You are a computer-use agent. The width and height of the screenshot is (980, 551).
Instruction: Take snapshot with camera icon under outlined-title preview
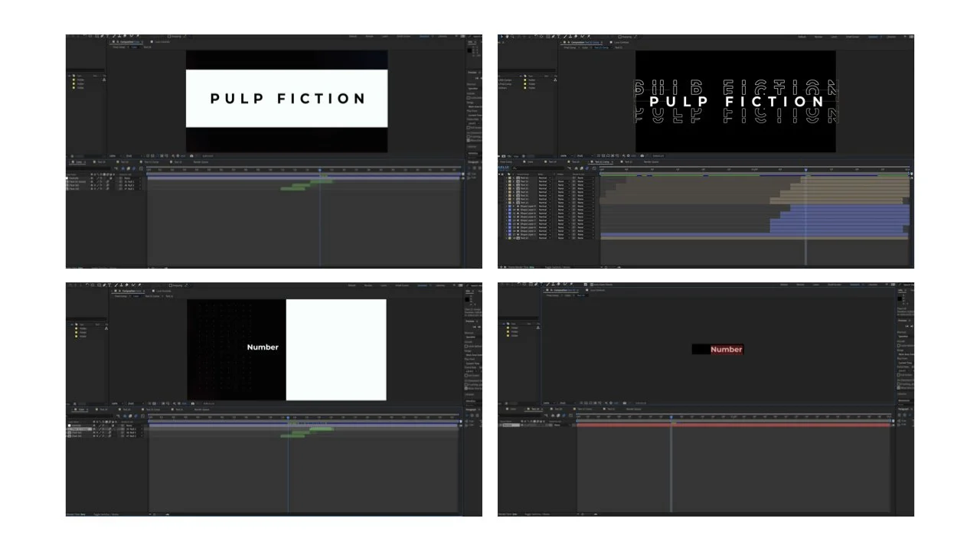click(642, 156)
